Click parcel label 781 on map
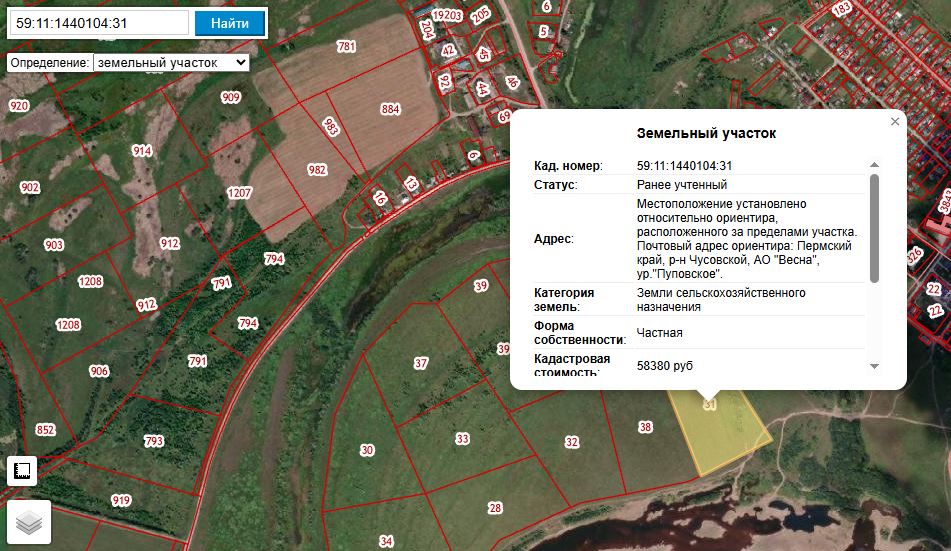The width and height of the screenshot is (951, 551). coord(346,46)
